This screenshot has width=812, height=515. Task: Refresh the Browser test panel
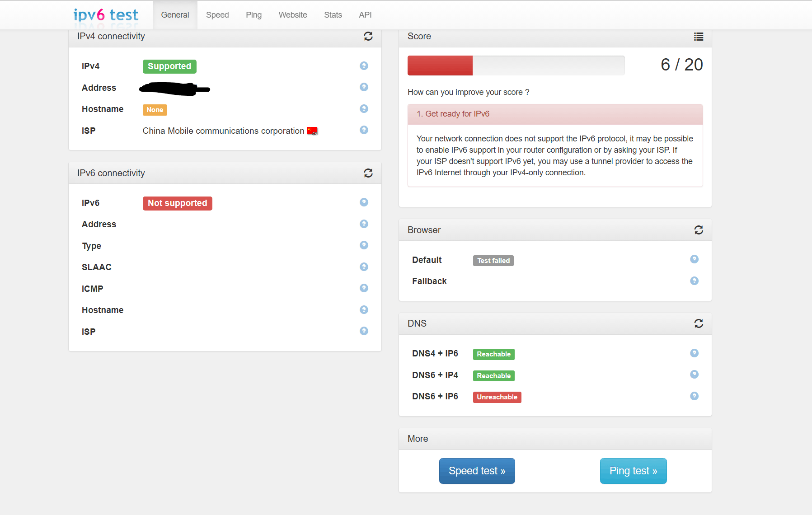pyautogui.click(x=699, y=230)
